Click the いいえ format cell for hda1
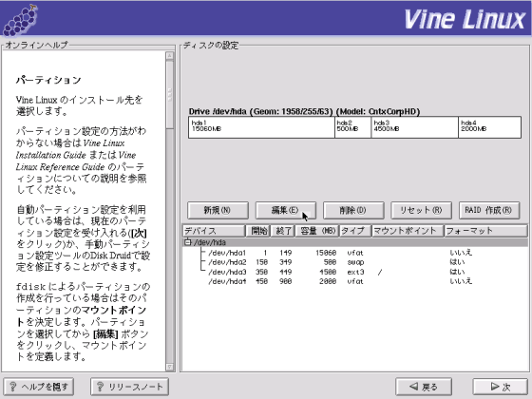 (461, 253)
